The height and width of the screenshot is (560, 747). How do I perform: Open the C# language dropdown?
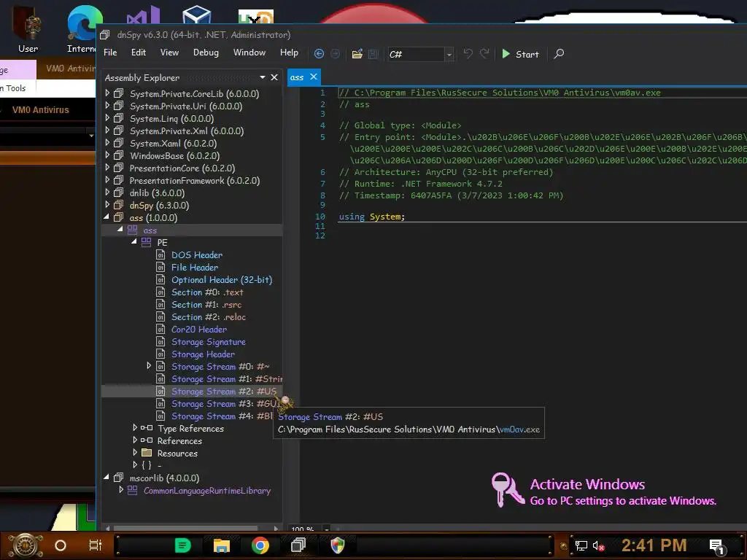[449, 55]
